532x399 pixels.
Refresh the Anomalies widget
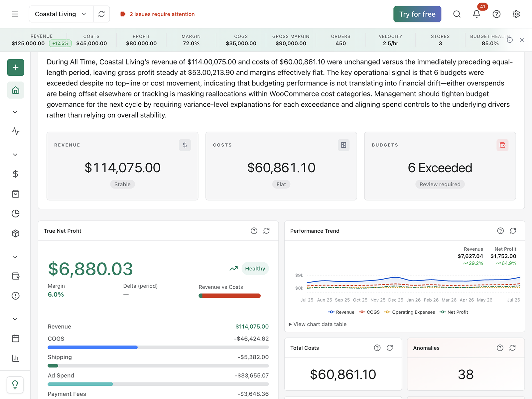point(512,348)
